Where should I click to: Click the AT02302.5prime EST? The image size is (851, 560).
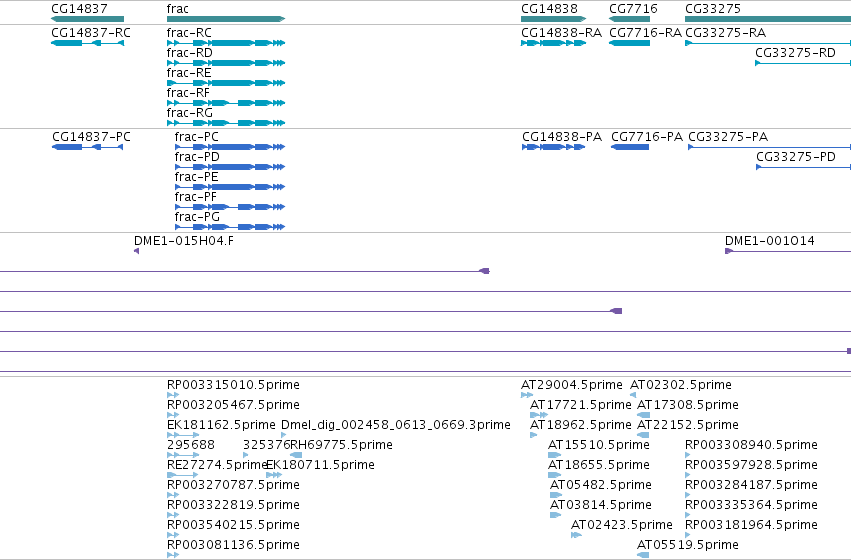point(633,395)
